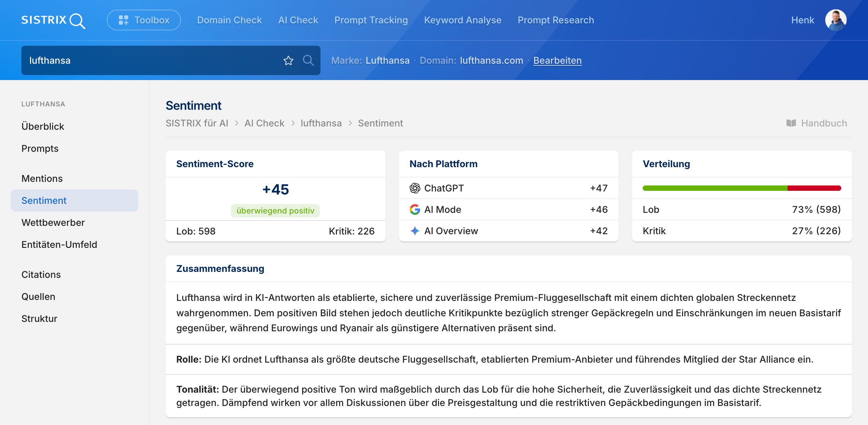Viewport: 868px width, 425px height.
Task: Click the 27% (226) Kritik value
Action: 816,231
